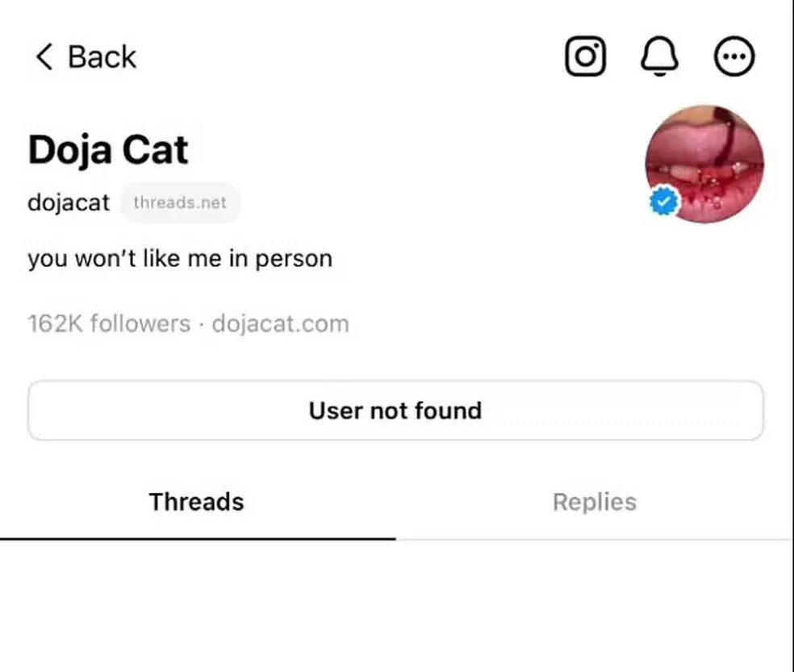794x672 pixels.
Task: Tap the username dojacat
Action: [x=68, y=202]
